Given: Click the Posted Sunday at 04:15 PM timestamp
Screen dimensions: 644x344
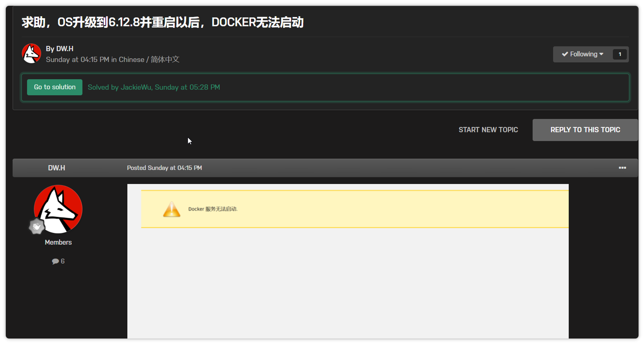Looking at the screenshot, I should point(164,168).
